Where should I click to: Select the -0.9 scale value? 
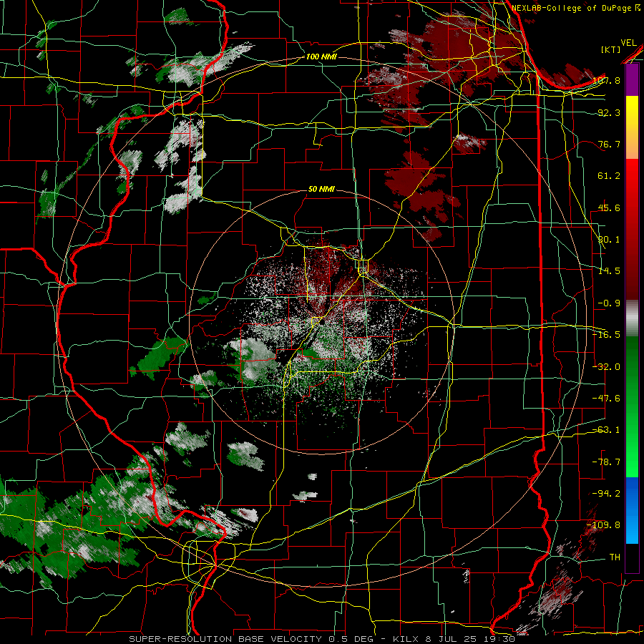click(x=609, y=303)
